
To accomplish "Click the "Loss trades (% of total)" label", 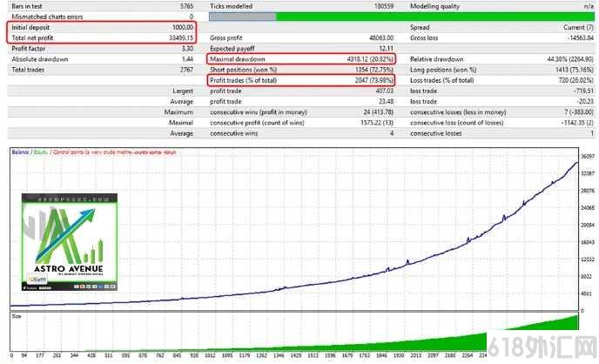I will (442, 80).
